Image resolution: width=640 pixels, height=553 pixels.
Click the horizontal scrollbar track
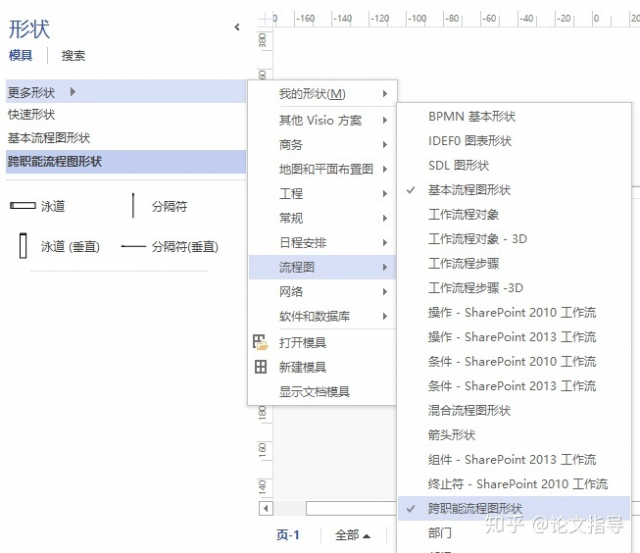coord(335,509)
